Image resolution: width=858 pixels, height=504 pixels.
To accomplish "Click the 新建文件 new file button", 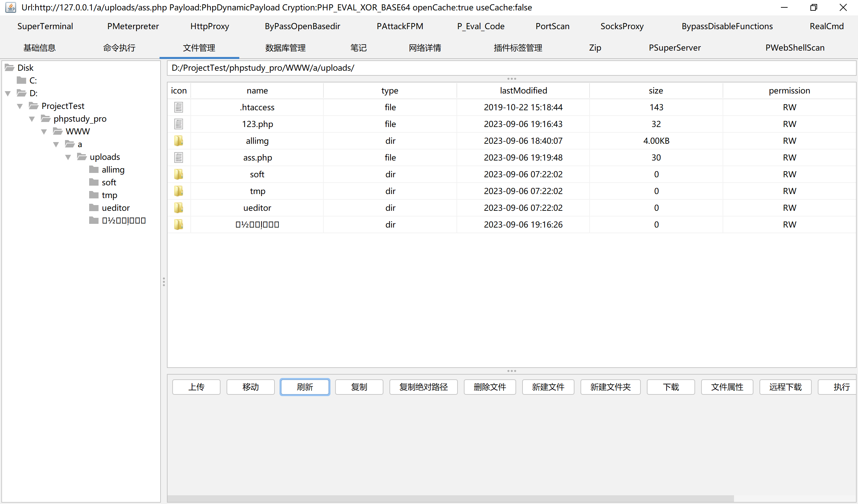I will pyautogui.click(x=548, y=387).
